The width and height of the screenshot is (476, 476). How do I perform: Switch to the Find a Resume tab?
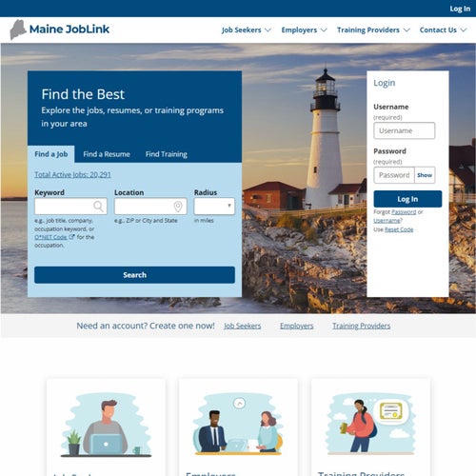pos(107,154)
